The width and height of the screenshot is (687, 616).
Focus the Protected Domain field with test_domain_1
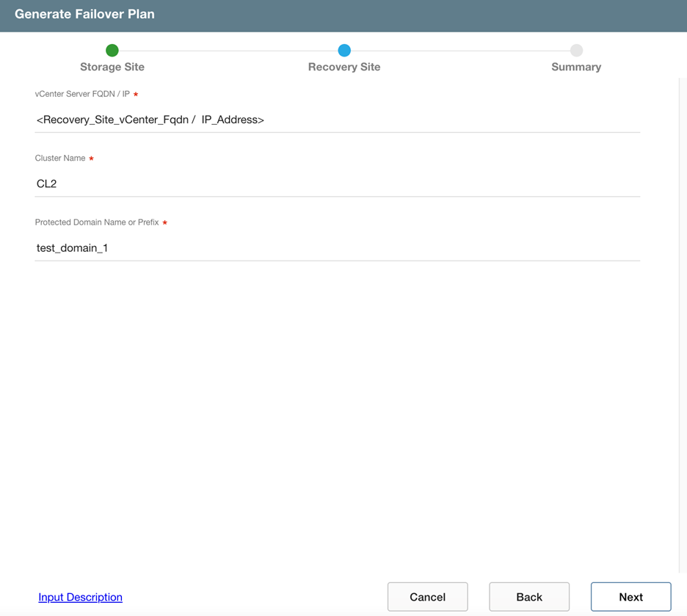[x=337, y=248]
